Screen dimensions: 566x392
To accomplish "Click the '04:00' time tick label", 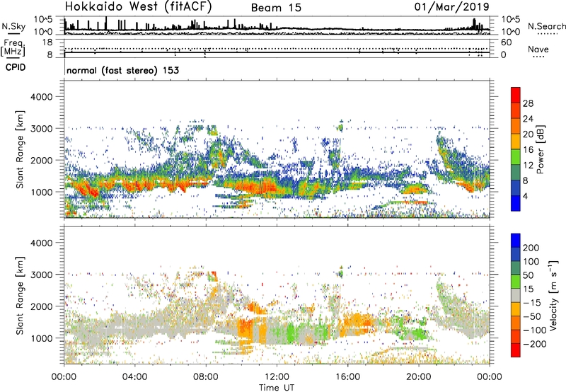I will (134, 377).
